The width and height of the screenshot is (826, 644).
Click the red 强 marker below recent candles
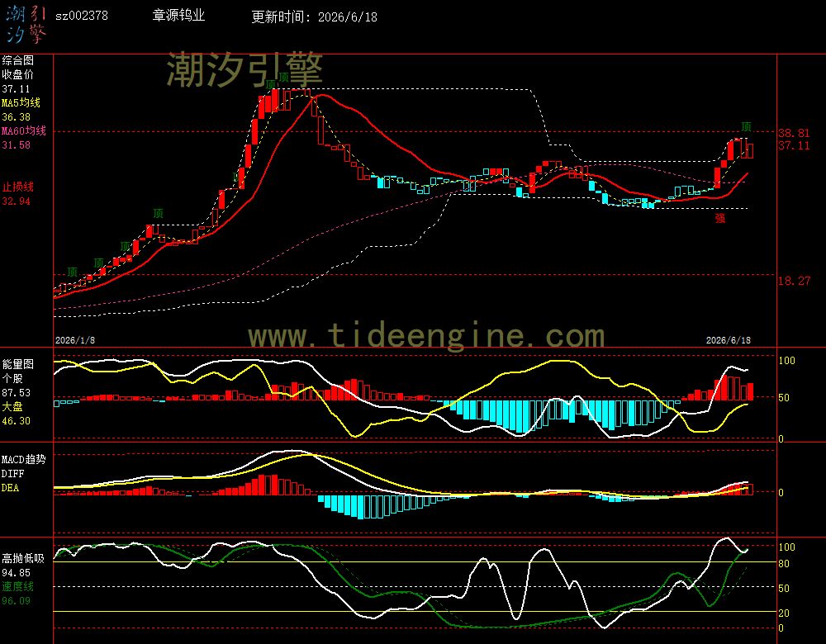point(720,218)
